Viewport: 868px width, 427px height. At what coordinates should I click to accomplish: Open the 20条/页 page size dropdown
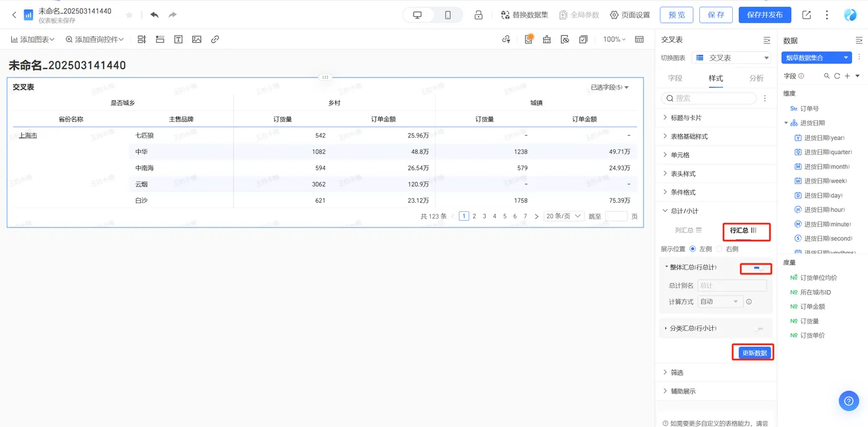pyautogui.click(x=564, y=216)
